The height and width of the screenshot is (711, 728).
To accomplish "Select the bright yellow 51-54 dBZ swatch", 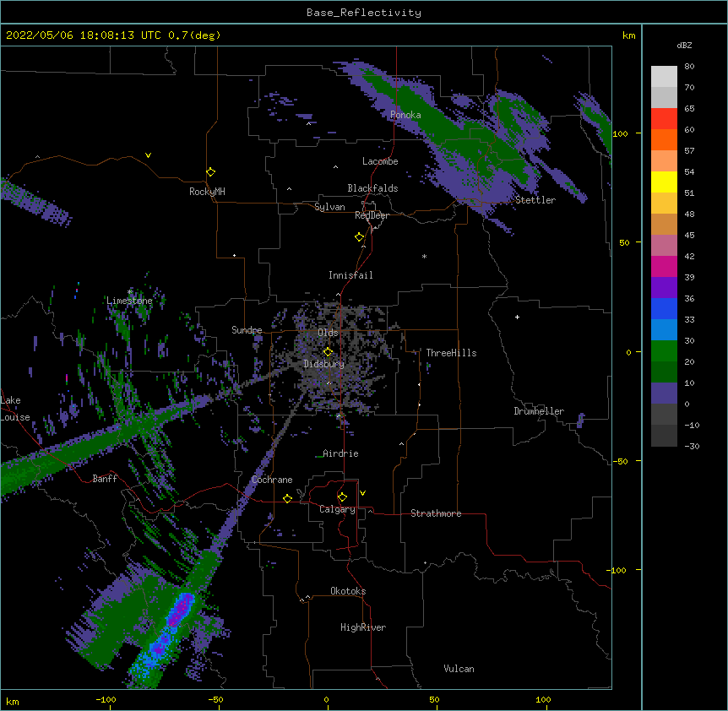I will coord(664,182).
